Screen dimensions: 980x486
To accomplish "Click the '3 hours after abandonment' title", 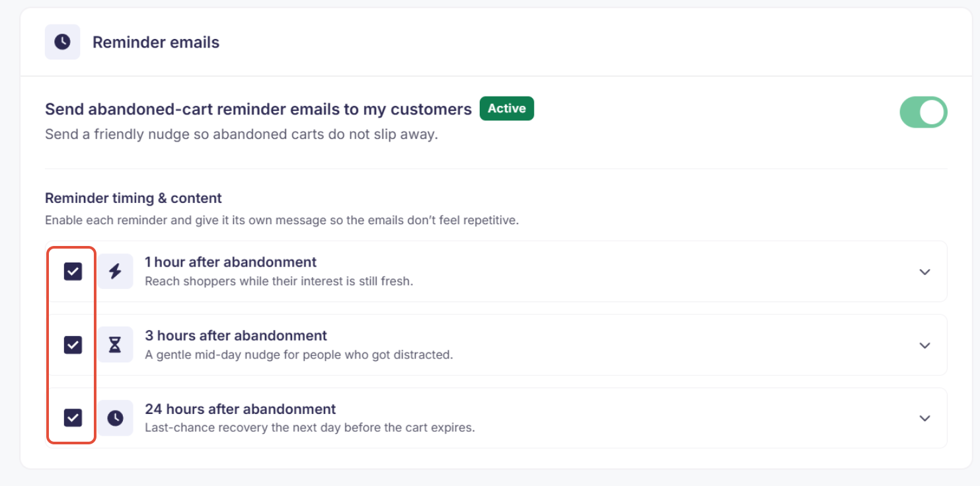I will (x=236, y=335).
